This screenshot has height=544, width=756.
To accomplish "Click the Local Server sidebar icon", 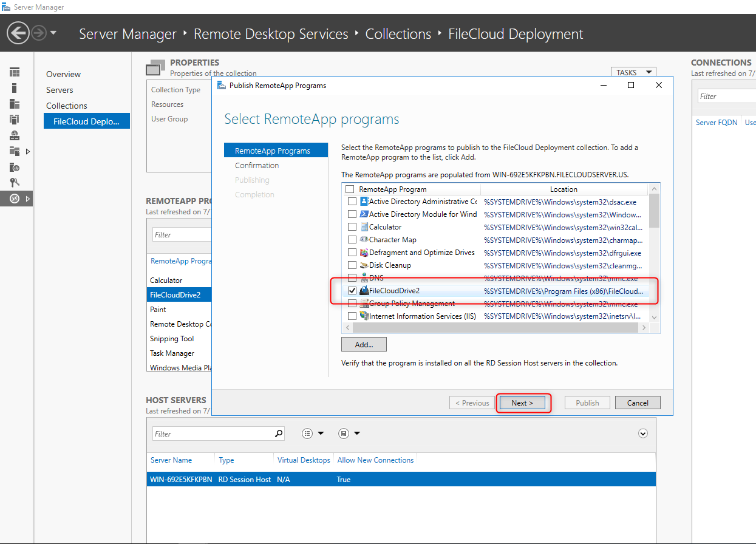I will (x=15, y=88).
